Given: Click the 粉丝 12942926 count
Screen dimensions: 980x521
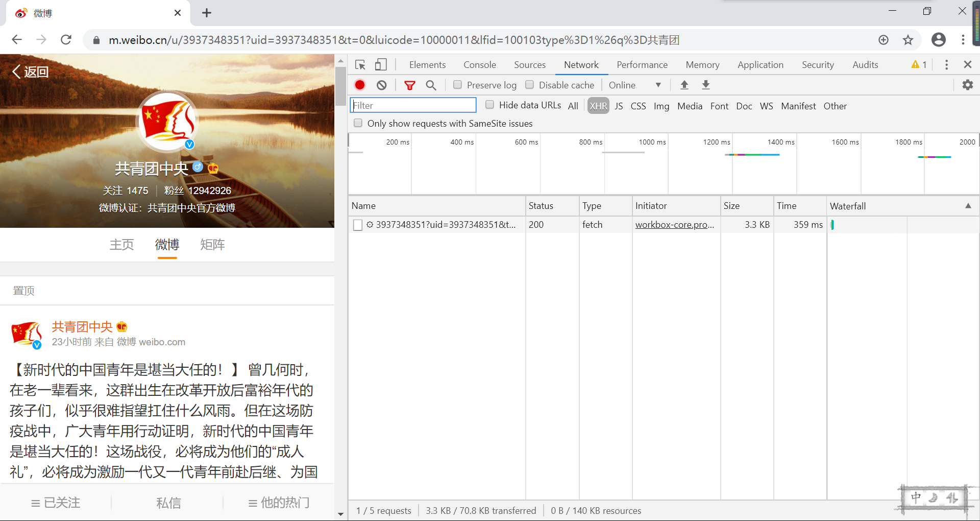Looking at the screenshot, I should [198, 191].
